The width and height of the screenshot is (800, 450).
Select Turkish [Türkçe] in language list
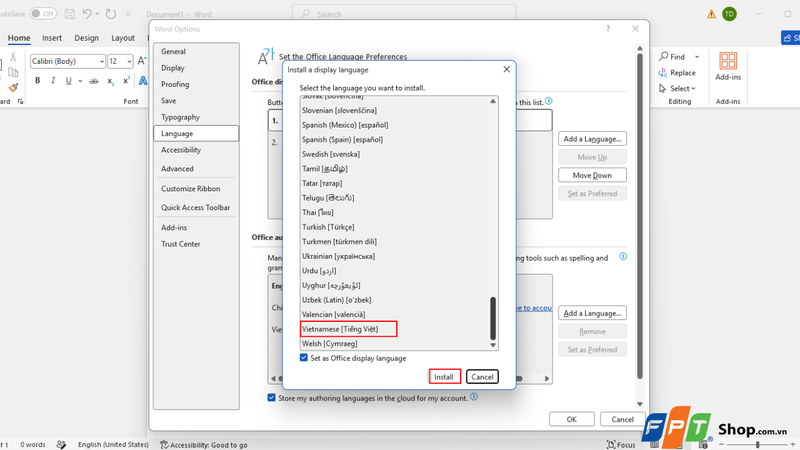[x=394, y=227]
